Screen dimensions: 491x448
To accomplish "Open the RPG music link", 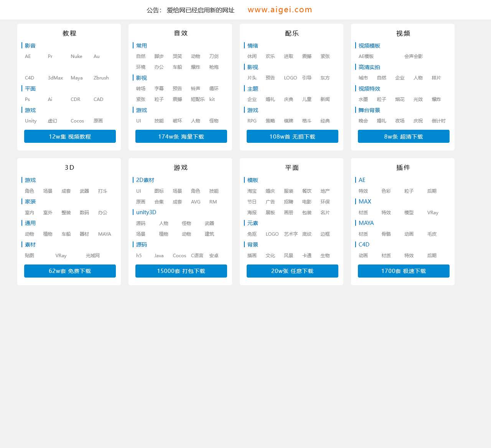I will point(252,121).
